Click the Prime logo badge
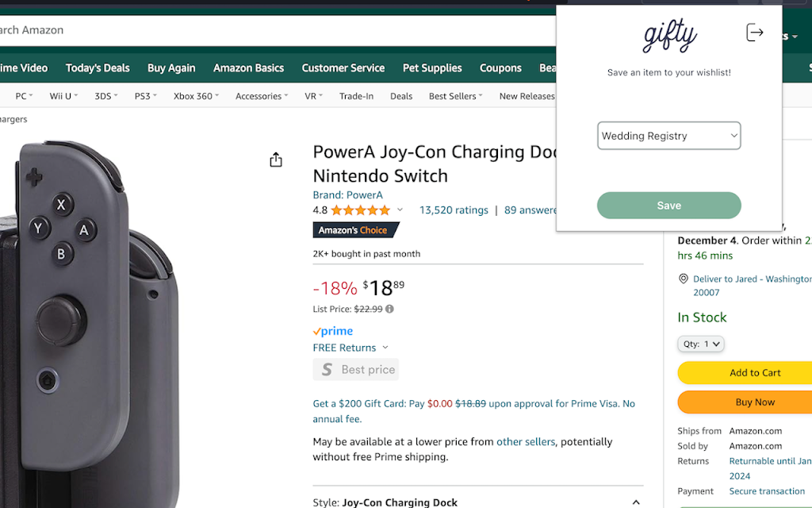This screenshot has width=812, height=508. click(333, 331)
